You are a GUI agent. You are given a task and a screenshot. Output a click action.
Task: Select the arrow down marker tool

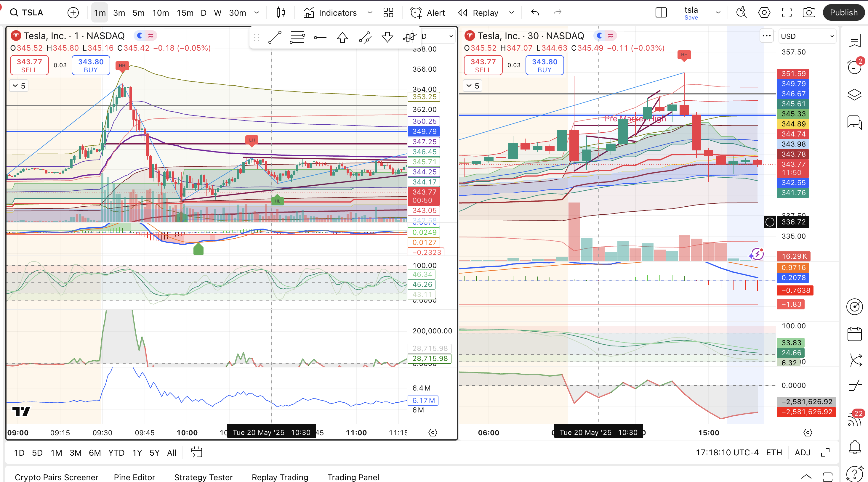coord(387,37)
